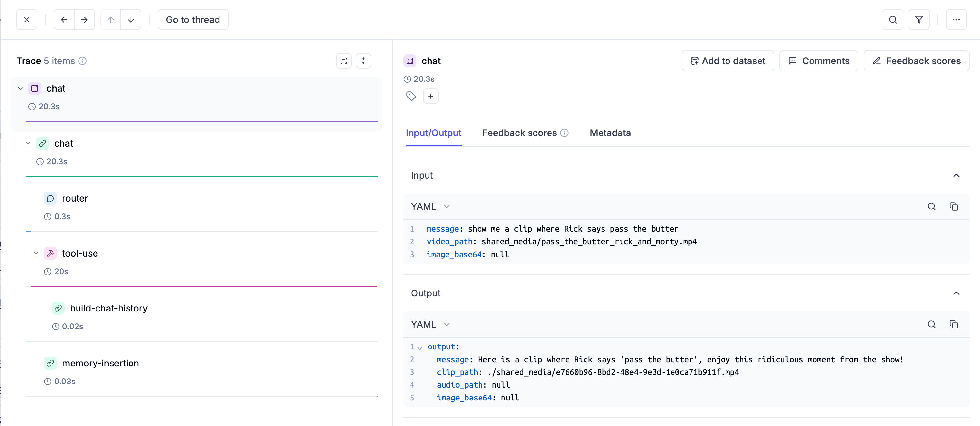
Task: Click the add tag plus button
Action: 430,96
